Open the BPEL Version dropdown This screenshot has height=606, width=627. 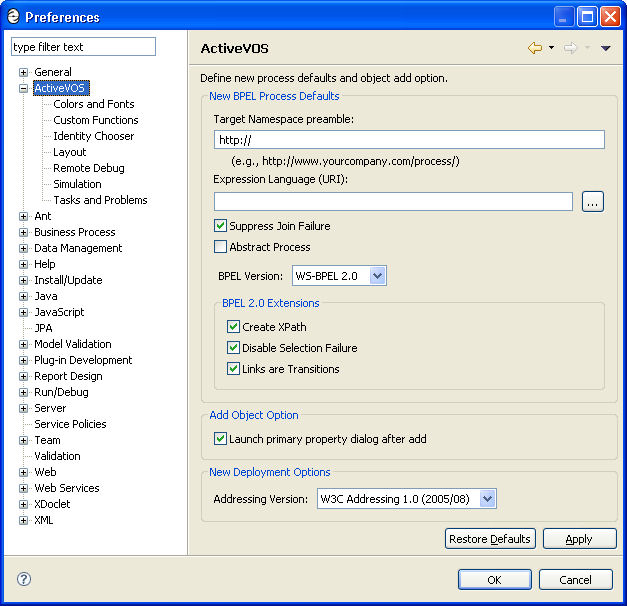378,276
